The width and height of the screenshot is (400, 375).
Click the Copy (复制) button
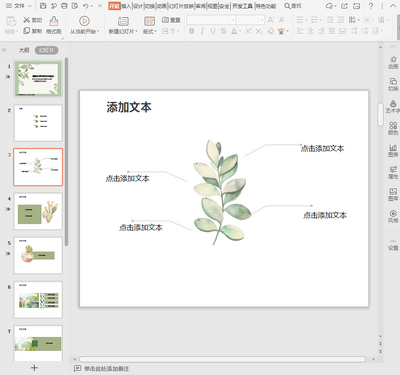pos(32,31)
